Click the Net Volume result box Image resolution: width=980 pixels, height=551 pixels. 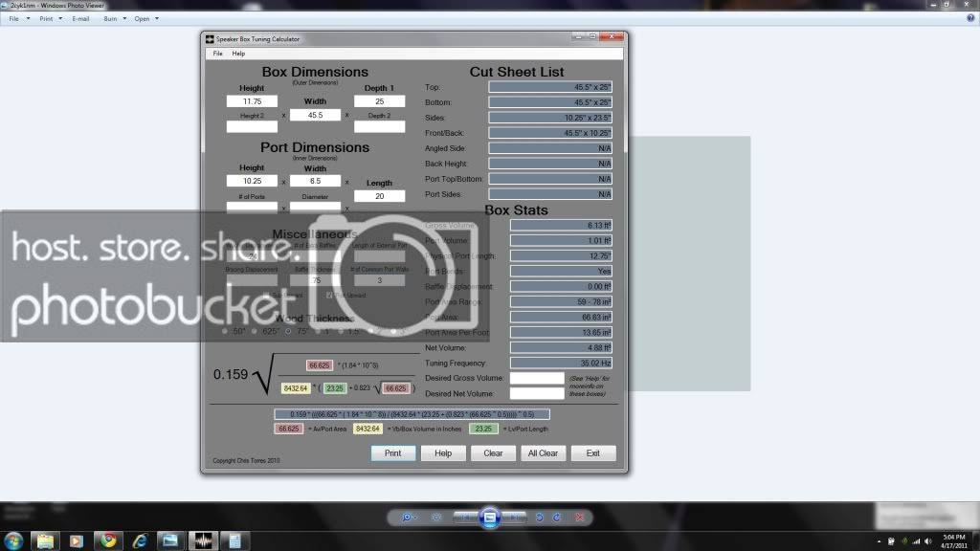point(561,347)
